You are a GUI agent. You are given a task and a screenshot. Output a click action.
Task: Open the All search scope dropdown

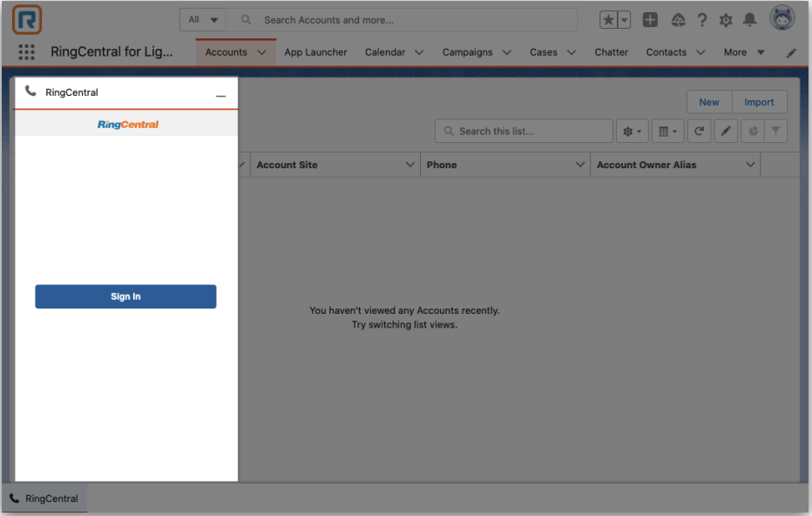[x=203, y=20]
